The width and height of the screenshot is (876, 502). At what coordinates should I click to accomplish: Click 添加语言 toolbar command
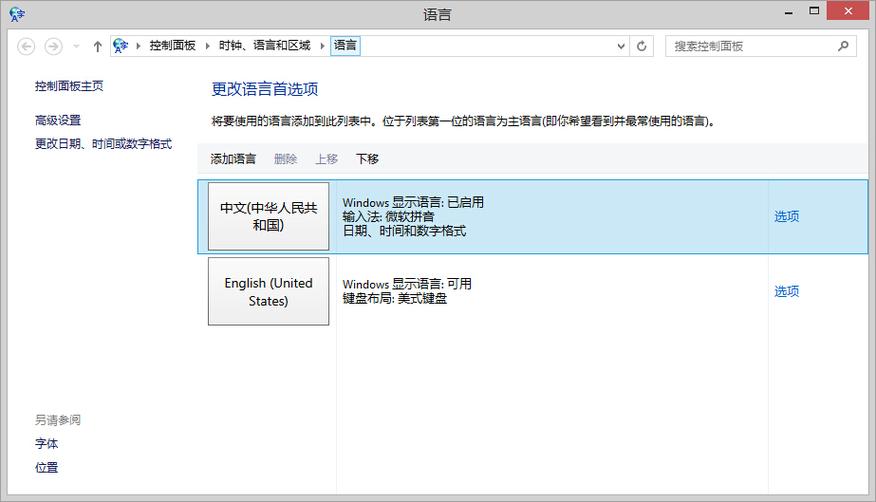[x=233, y=159]
